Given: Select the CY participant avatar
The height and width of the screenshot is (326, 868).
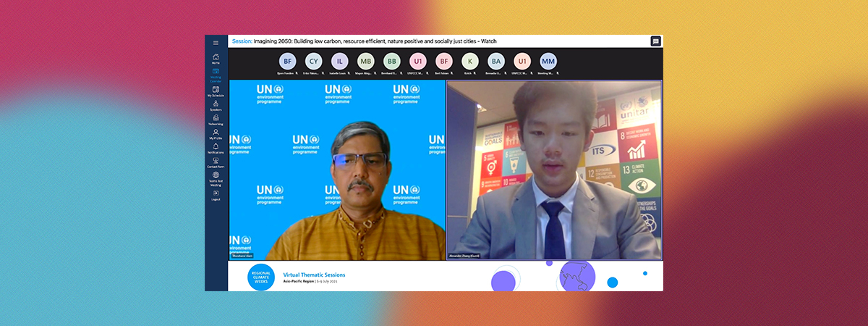Looking at the screenshot, I should pyautogui.click(x=313, y=62).
